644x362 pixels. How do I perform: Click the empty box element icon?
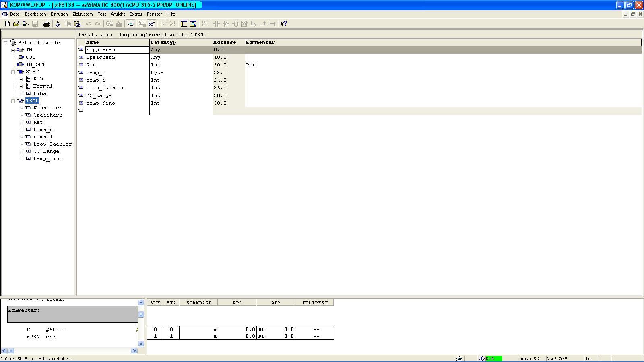(x=244, y=24)
